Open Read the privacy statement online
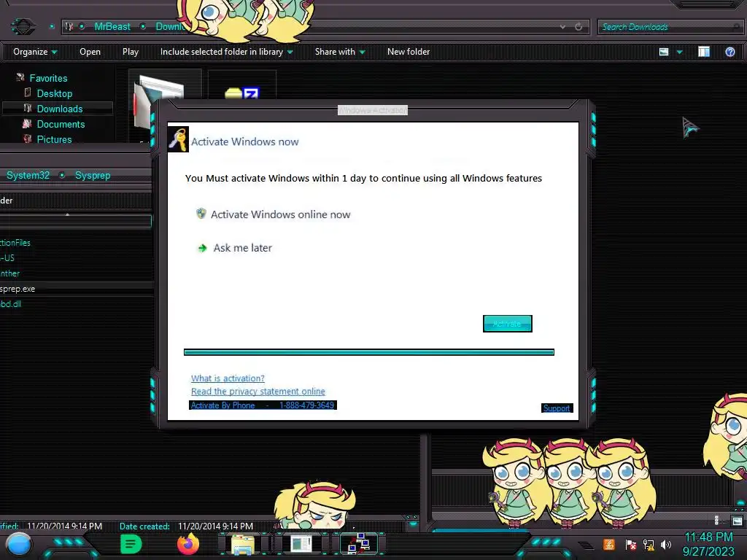Viewport: 747px width, 560px height. 258,391
